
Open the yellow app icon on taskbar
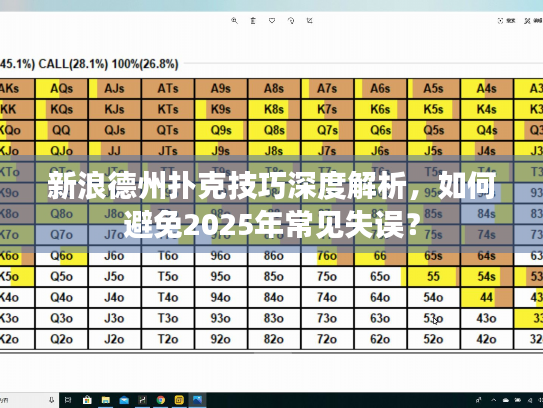[x=179, y=400]
